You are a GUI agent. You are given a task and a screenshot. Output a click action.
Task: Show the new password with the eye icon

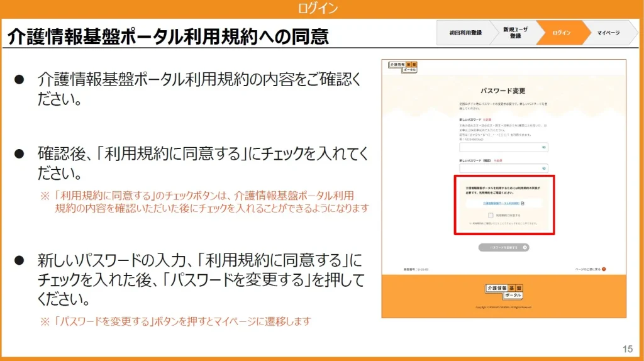coord(544,147)
